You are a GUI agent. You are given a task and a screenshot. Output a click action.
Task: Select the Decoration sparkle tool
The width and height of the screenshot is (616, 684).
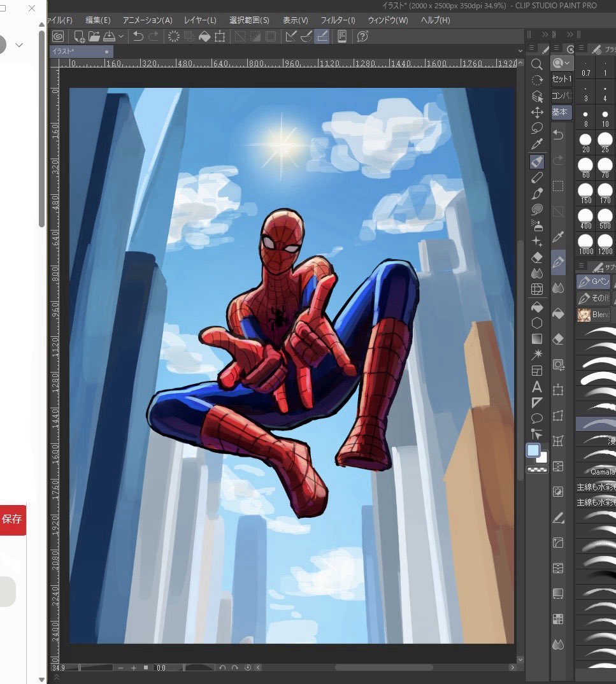(537, 241)
